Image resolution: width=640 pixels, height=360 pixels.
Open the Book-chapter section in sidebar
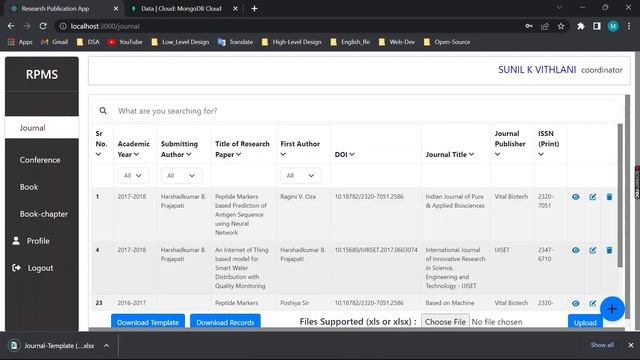pyautogui.click(x=44, y=214)
